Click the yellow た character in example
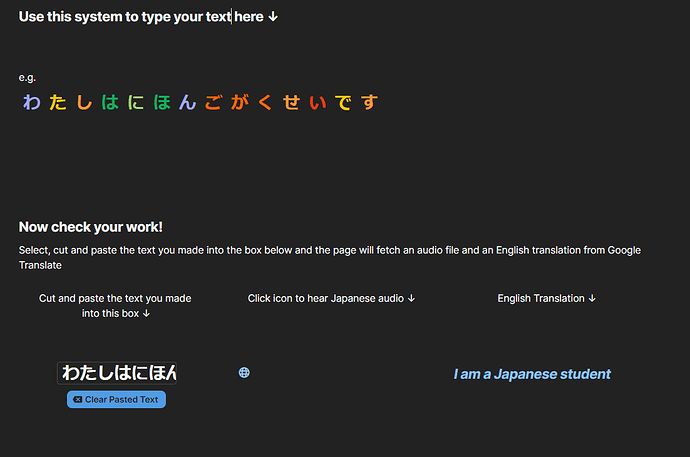 pos(58,102)
